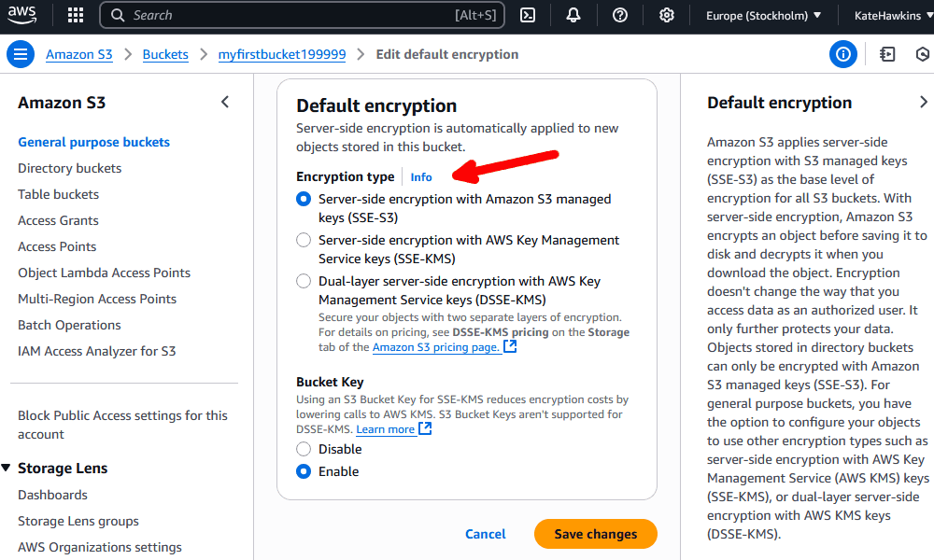This screenshot has height=560, width=934.
Task: Open Table buckets in sidebar
Action: (58, 195)
